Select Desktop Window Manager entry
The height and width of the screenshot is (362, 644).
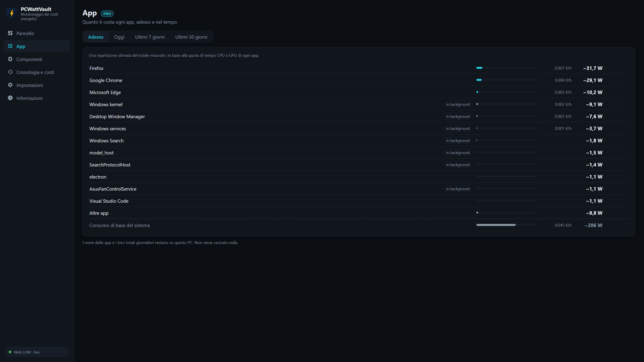point(117,117)
